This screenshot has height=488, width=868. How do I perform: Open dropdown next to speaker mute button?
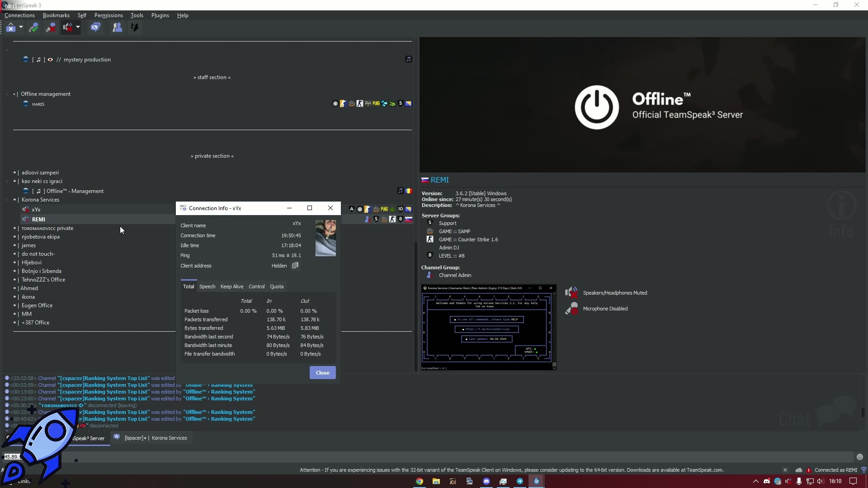coord(78,28)
